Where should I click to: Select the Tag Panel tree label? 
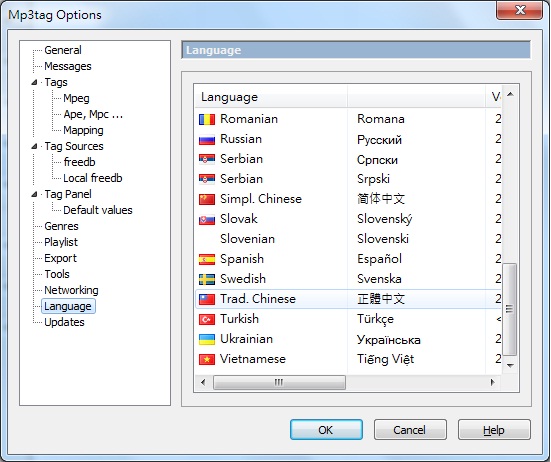68,194
